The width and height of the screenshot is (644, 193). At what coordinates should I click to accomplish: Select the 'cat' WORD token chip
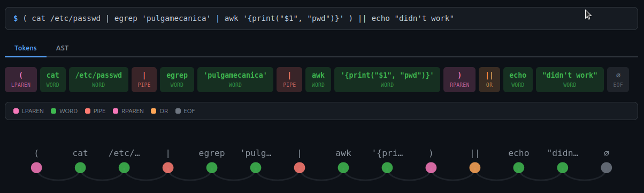[53, 79]
